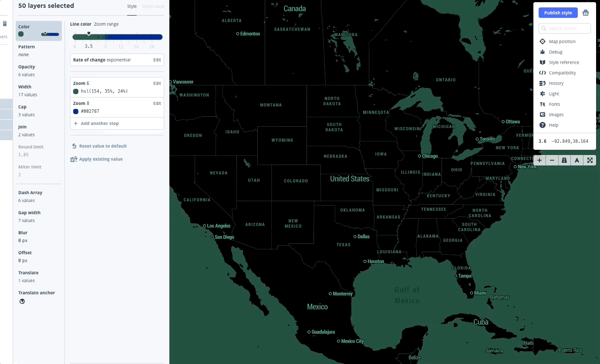The height and width of the screenshot is (364, 600).
Task: Select the Dash Array property
Action: tap(39, 196)
